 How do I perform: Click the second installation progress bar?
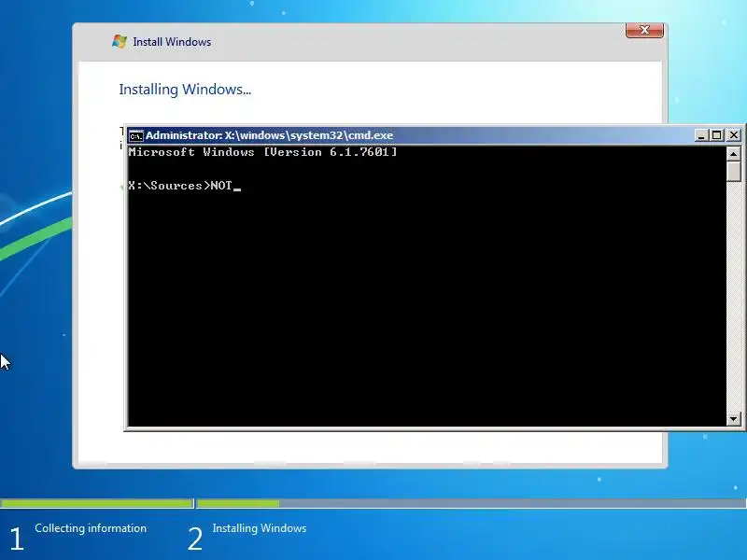coord(472,503)
